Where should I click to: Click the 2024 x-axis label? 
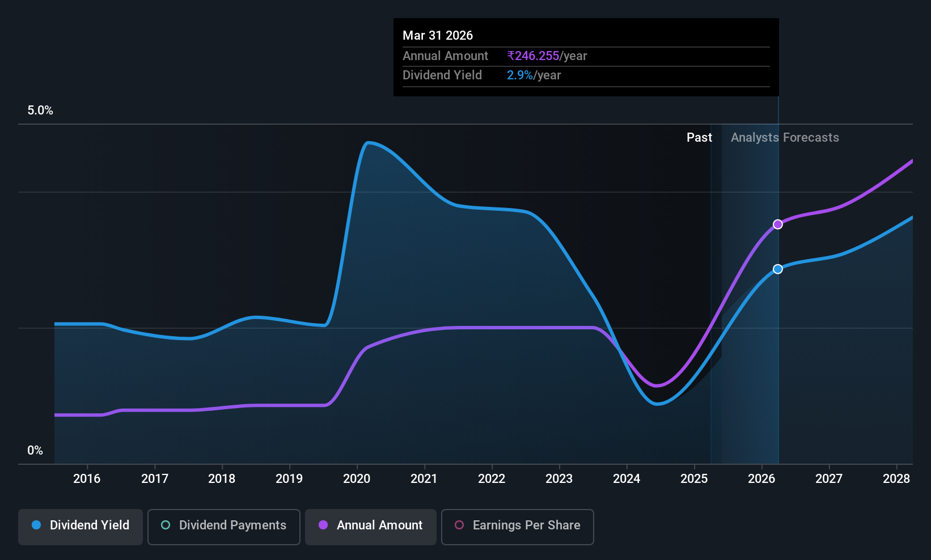(627, 478)
